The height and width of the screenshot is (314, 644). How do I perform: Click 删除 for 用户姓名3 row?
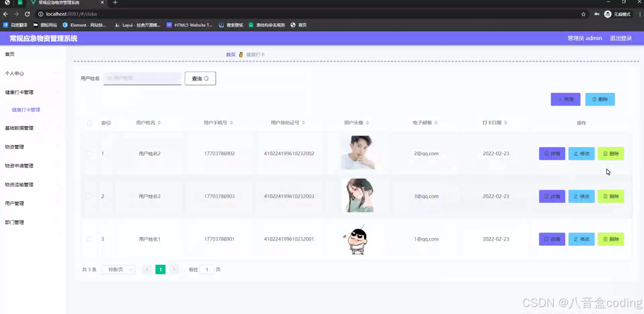point(611,197)
